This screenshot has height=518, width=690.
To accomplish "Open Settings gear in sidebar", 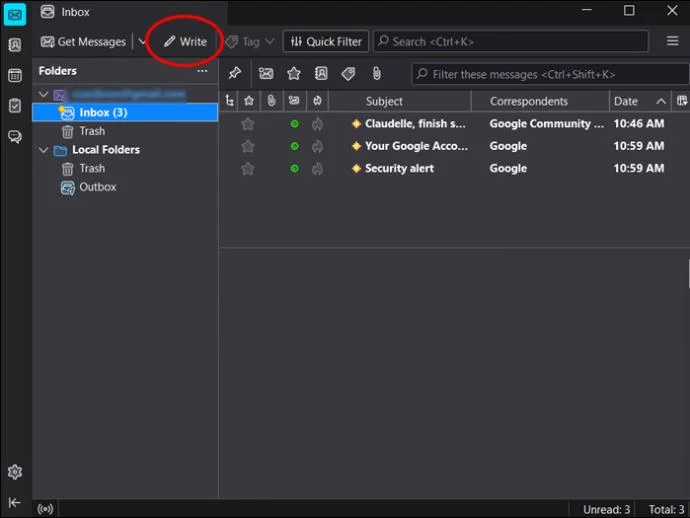I will click(x=15, y=472).
